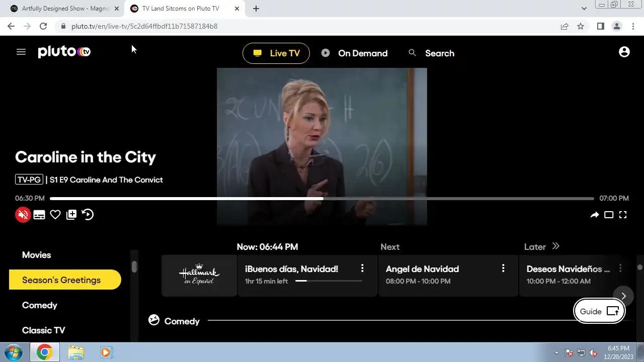
Task: Click the volume tray icon
Action: (x=593, y=352)
